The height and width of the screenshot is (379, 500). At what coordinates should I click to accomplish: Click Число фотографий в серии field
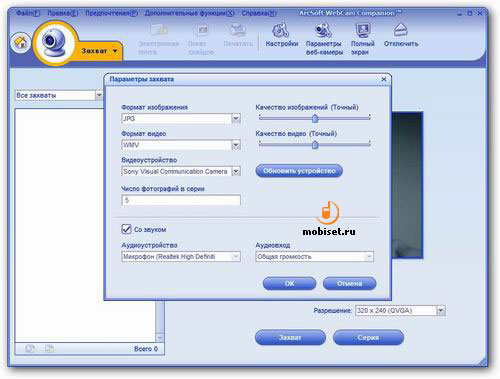(181, 200)
